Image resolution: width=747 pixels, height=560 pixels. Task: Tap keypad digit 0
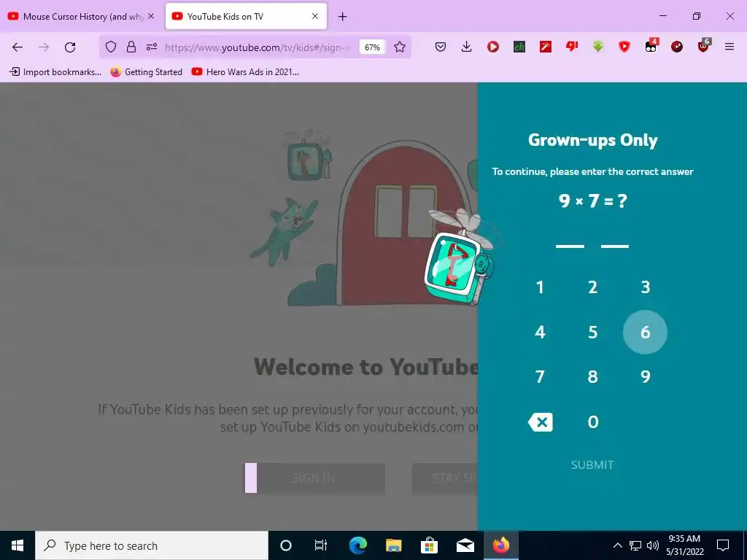click(x=592, y=422)
